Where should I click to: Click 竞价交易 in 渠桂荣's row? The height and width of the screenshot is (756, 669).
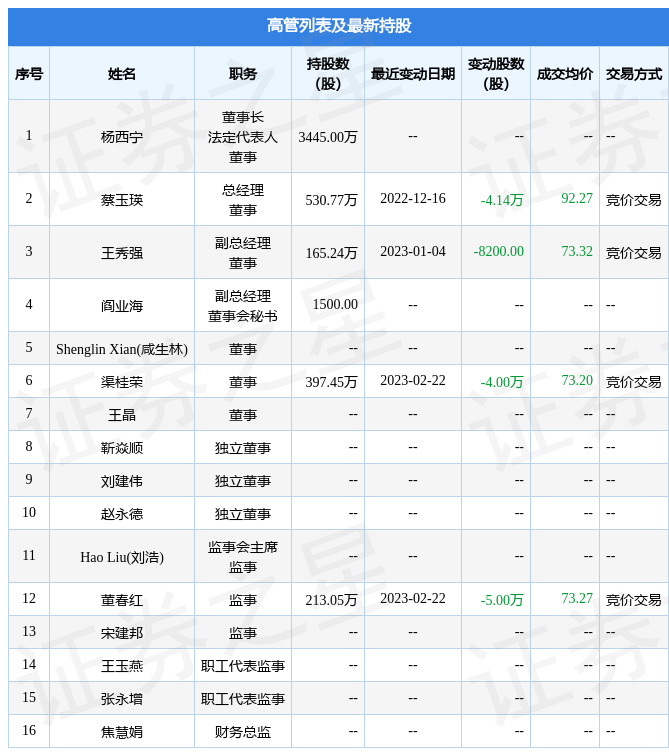pos(633,382)
